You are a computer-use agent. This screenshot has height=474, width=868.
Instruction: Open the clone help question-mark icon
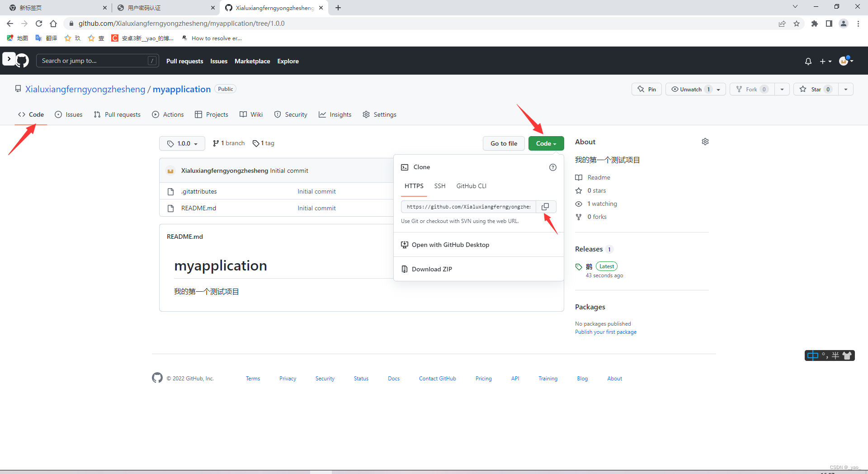[552, 167]
